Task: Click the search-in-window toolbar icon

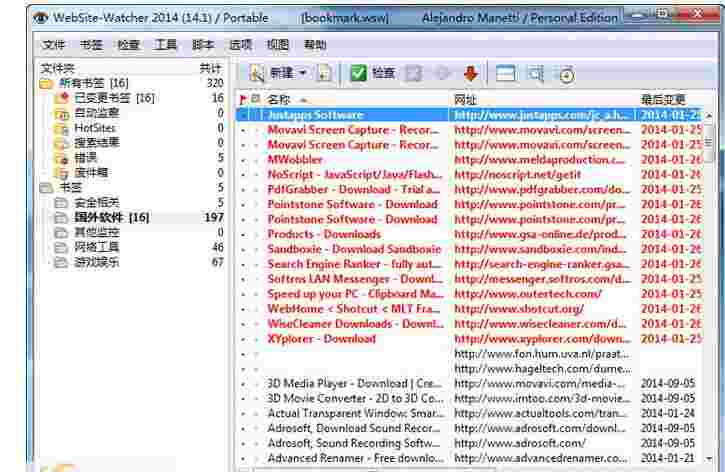Action: (x=536, y=73)
